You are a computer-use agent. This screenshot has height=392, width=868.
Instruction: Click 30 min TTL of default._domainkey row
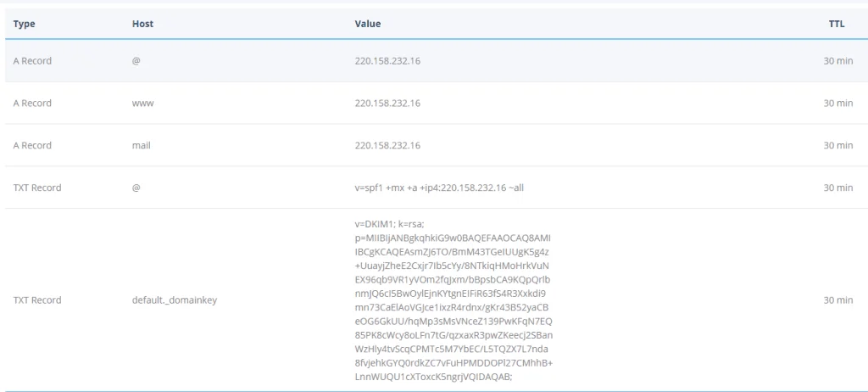click(x=838, y=300)
